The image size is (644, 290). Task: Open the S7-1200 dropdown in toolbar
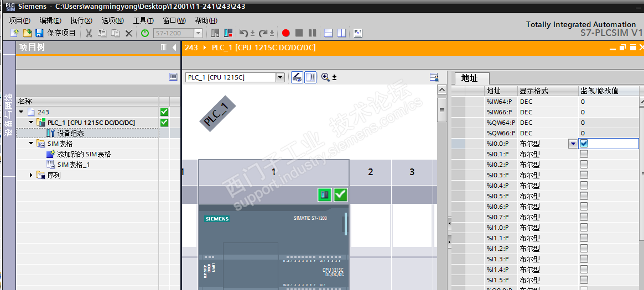[x=199, y=33]
